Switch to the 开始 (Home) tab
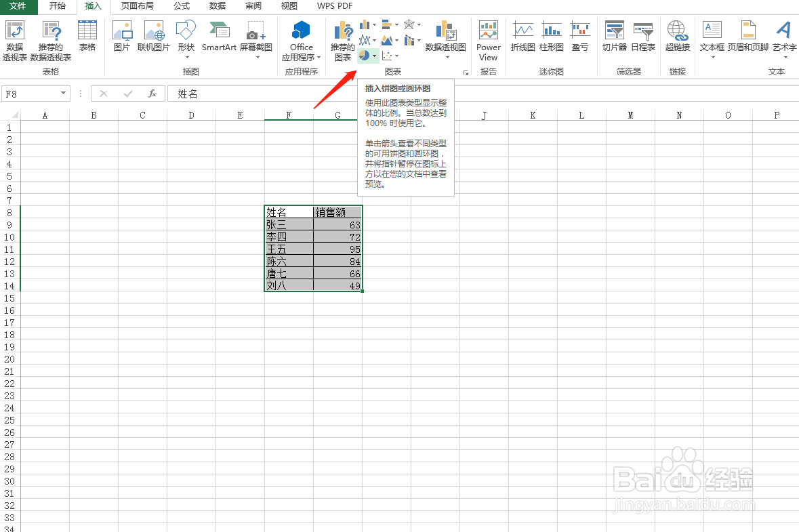Image resolution: width=799 pixels, height=532 pixels. point(57,6)
